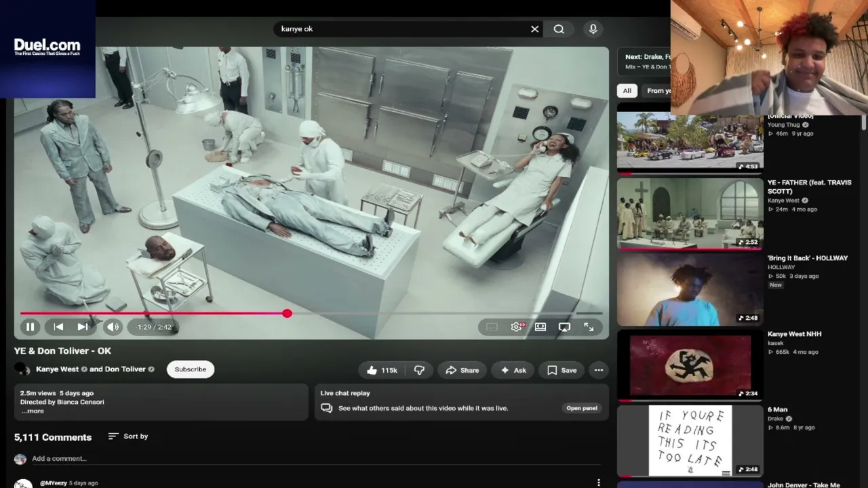The width and height of the screenshot is (868, 488).
Task: Save the video to a playlist
Action: click(562, 370)
